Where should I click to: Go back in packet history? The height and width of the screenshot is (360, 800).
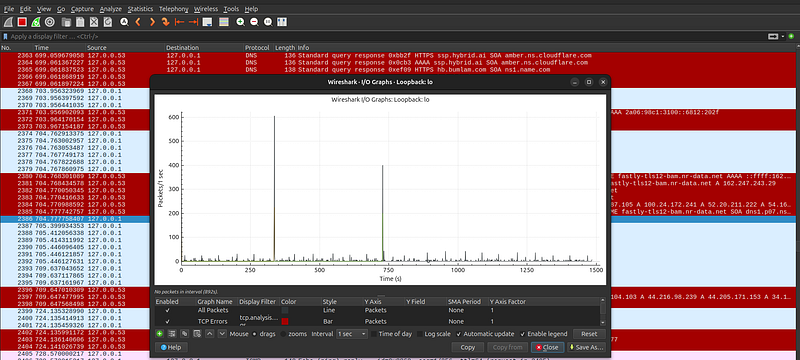(138, 22)
